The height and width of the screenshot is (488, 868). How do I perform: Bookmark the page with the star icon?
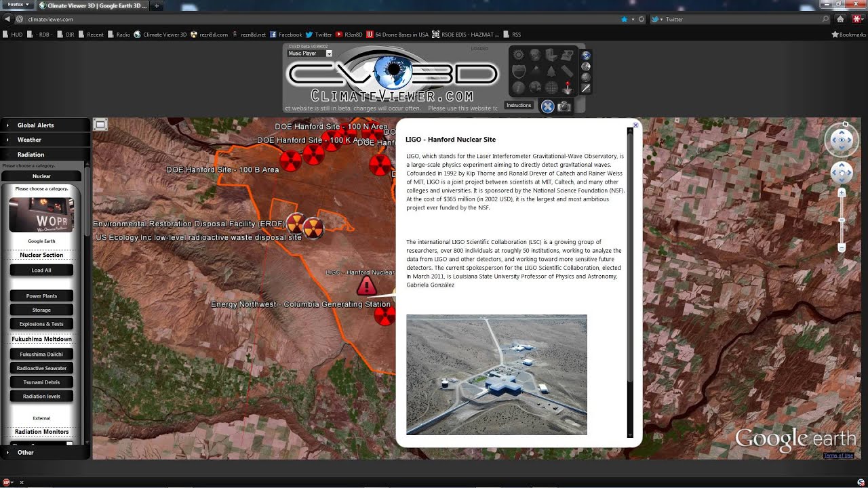(x=624, y=19)
